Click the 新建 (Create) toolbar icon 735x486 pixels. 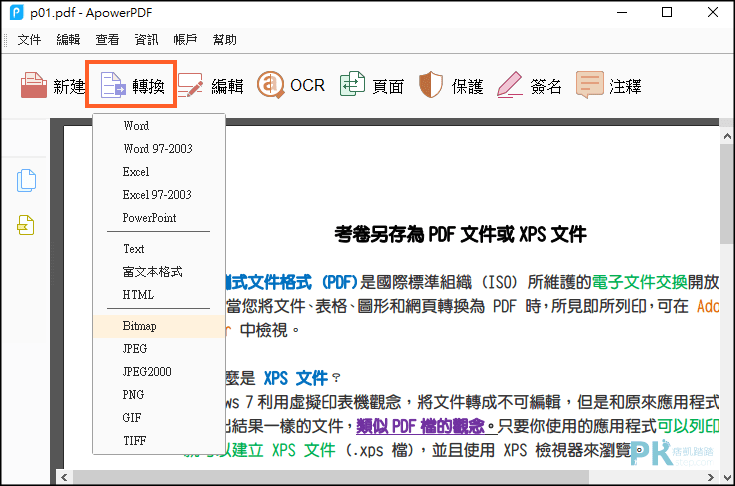[x=34, y=85]
